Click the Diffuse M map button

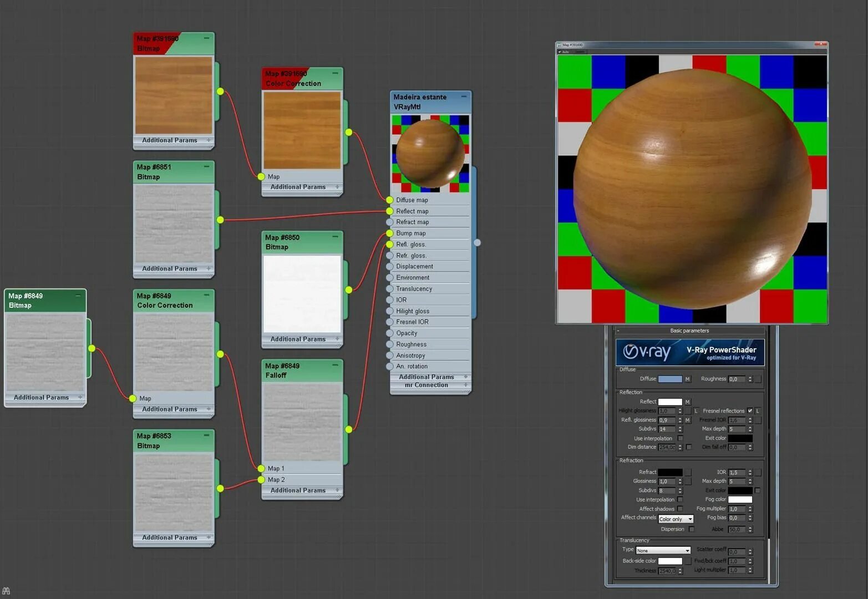(688, 379)
